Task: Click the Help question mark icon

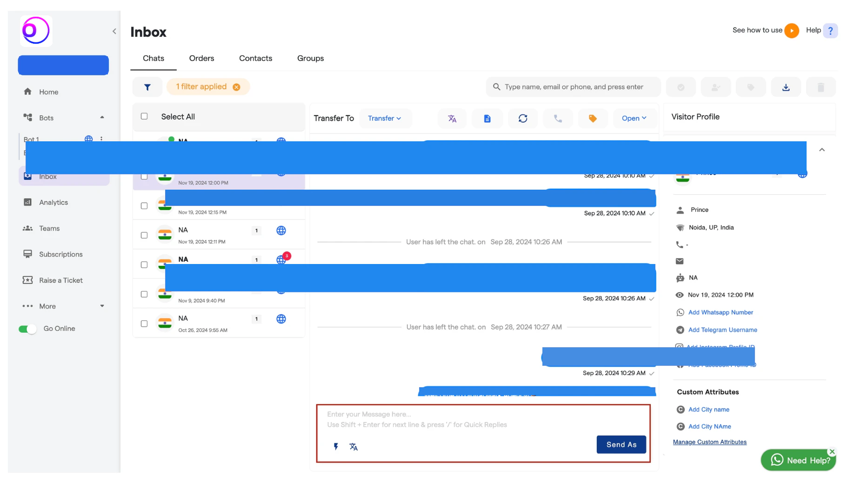Action: point(830,31)
